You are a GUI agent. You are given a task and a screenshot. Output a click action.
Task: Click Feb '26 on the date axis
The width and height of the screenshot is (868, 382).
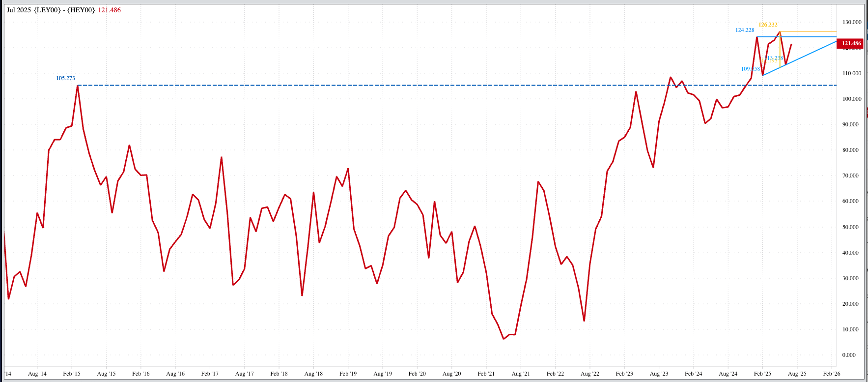click(831, 374)
